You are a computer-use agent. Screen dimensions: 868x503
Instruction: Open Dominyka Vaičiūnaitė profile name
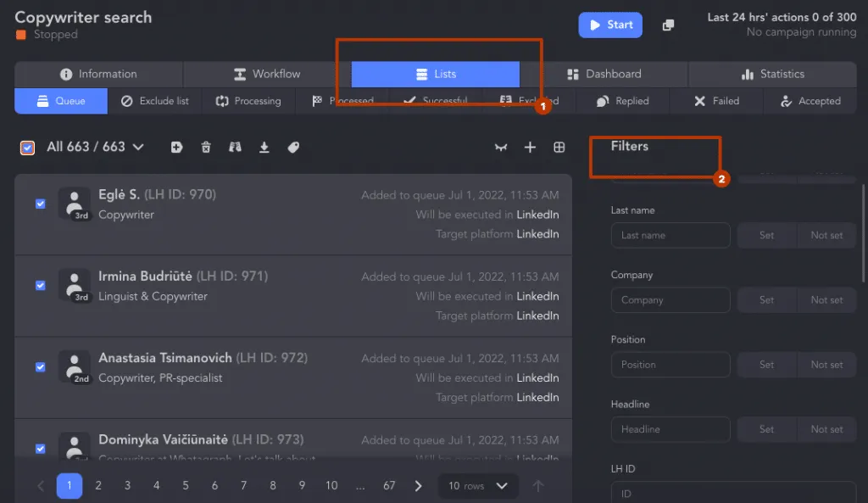[x=163, y=439]
